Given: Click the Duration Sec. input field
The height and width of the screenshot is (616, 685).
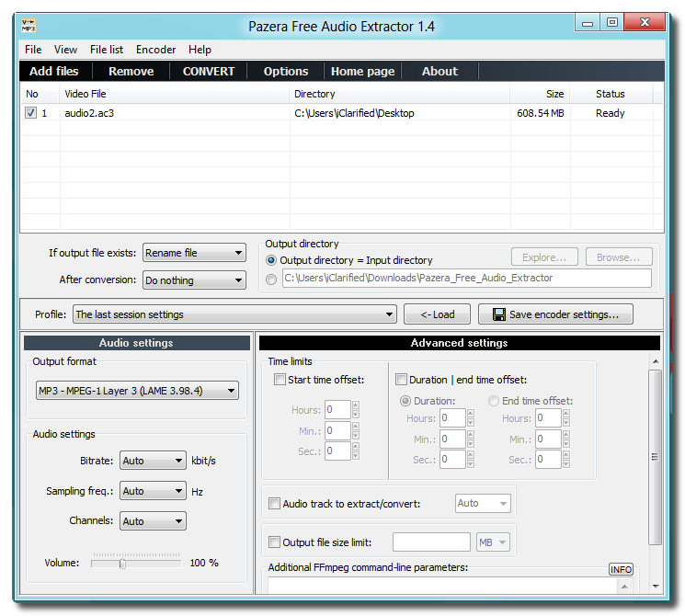Looking at the screenshot, I should 452,459.
